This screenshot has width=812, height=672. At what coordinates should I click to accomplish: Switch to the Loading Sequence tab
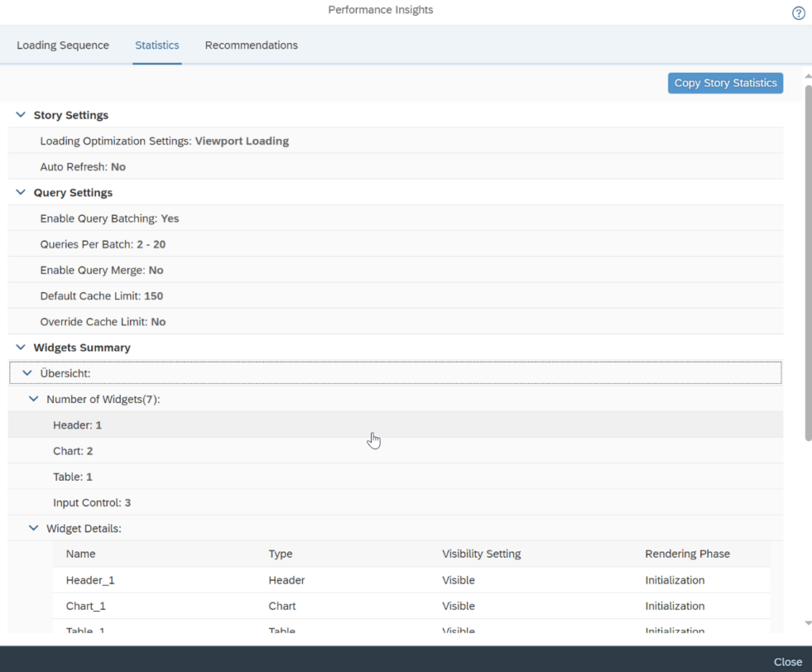pyautogui.click(x=63, y=45)
